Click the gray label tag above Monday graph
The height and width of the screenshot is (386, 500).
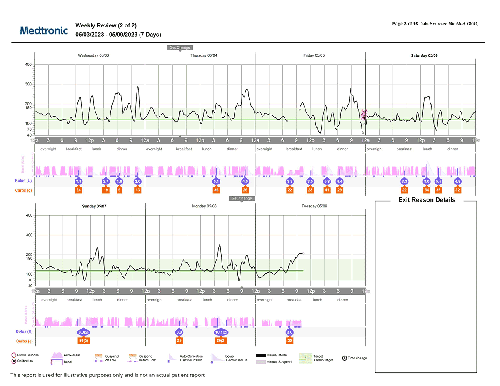coord(242,198)
